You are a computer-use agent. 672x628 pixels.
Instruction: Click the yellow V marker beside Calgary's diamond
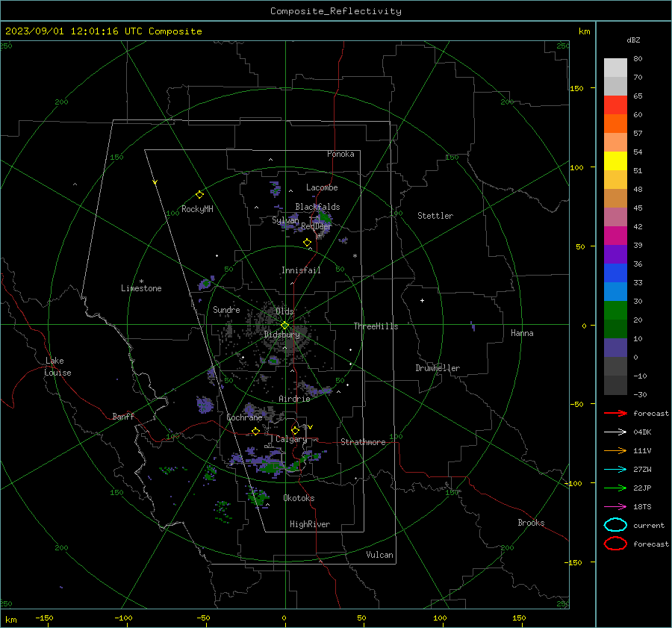point(310,427)
